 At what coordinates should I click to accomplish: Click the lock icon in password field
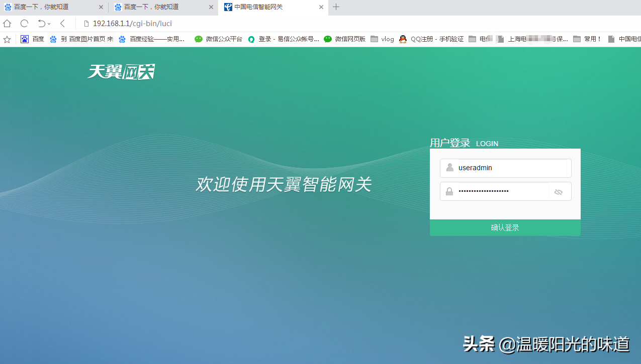pyautogui.click(x=449, y=191)
